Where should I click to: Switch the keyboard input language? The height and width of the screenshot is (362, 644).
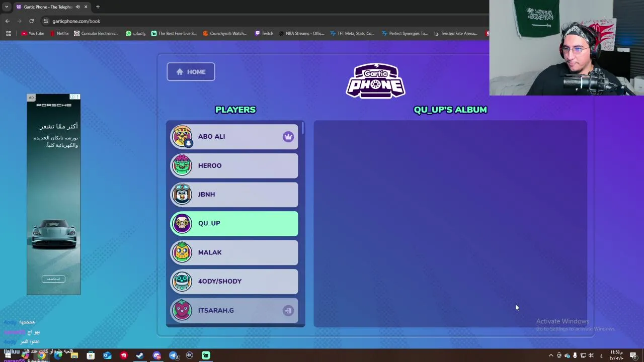601,356
